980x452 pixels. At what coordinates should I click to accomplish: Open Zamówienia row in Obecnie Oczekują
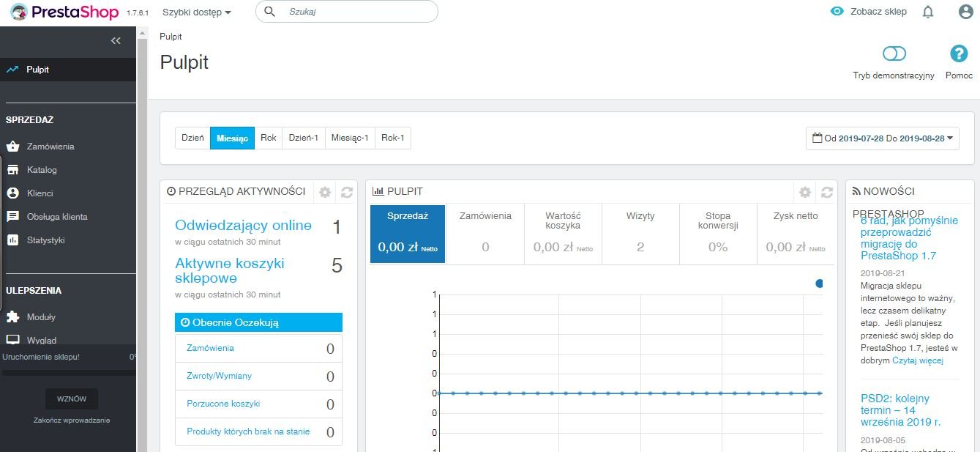click(259, 348)
